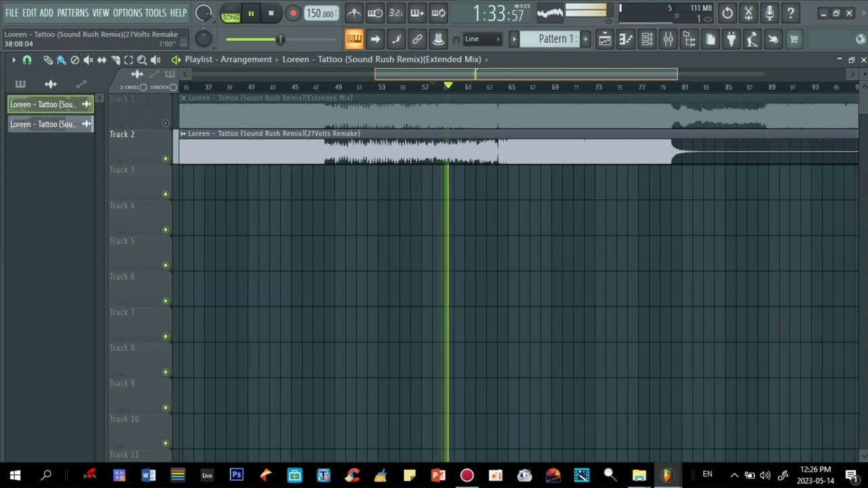This screenshot has height=488, width=868.
Task: Click the main volume knob
Action: click(203, 13)
